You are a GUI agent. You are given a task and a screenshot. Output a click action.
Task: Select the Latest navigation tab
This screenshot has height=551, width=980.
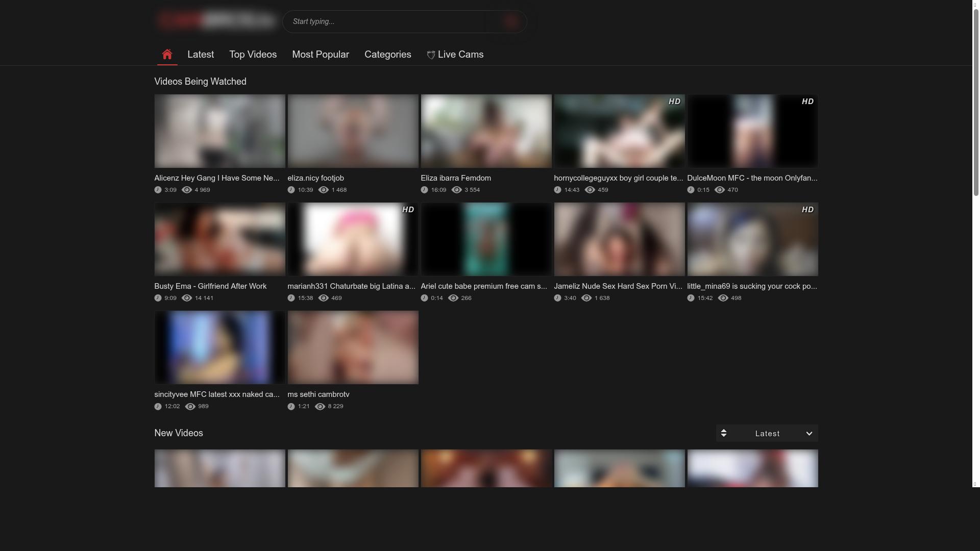click(x=201, y=54)
